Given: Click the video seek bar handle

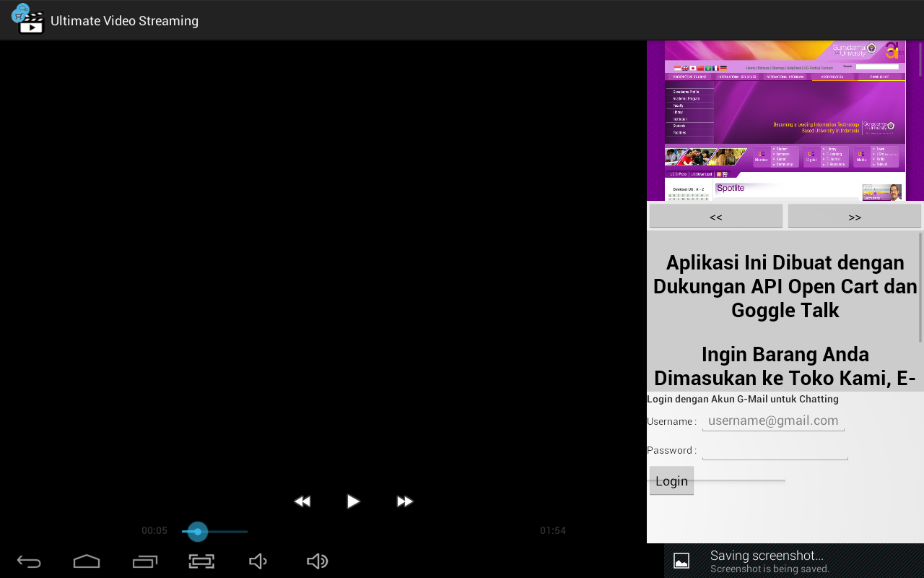Looking at the screenshot, I should (x=197, y=532).
